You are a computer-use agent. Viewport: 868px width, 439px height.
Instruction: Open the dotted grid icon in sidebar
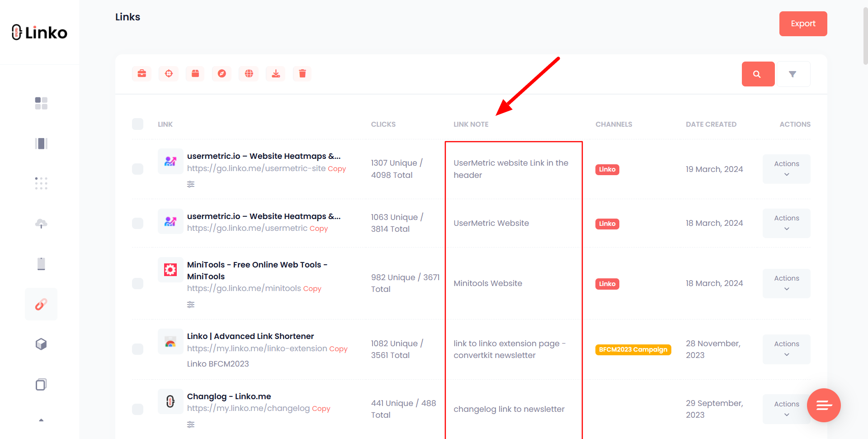[x=41, y=183]
